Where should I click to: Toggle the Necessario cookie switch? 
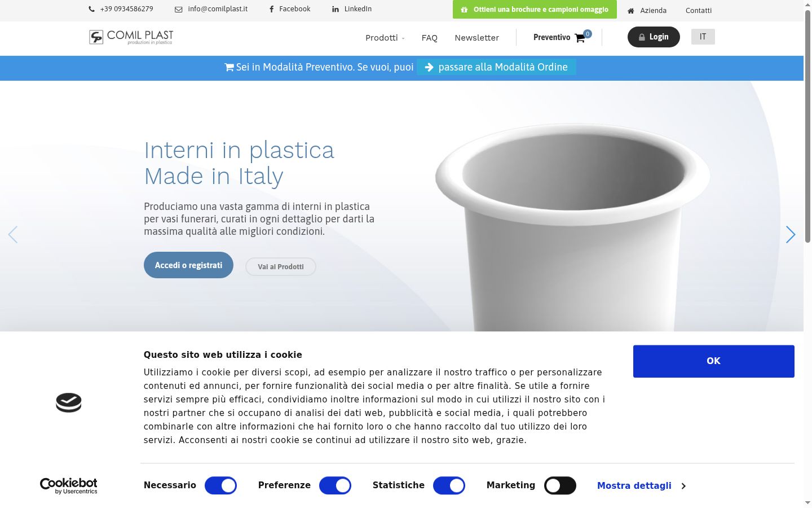tap(220, 485)
